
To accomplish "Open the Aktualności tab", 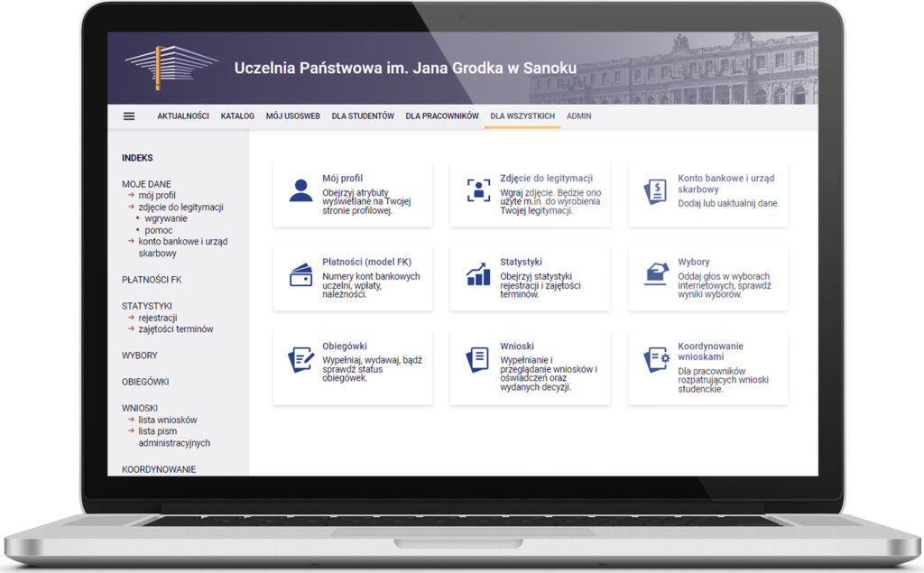I will pyautogui.click(x=182, y=116).
